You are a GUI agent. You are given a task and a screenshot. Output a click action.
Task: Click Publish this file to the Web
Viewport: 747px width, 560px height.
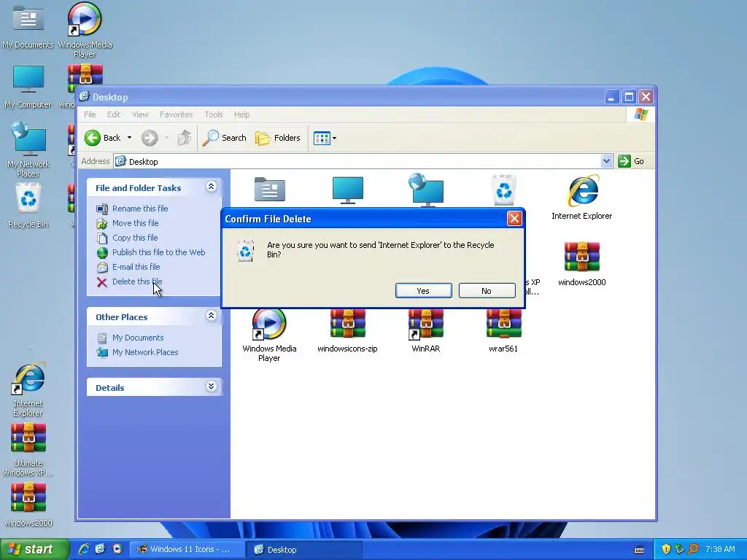point(158,252)
